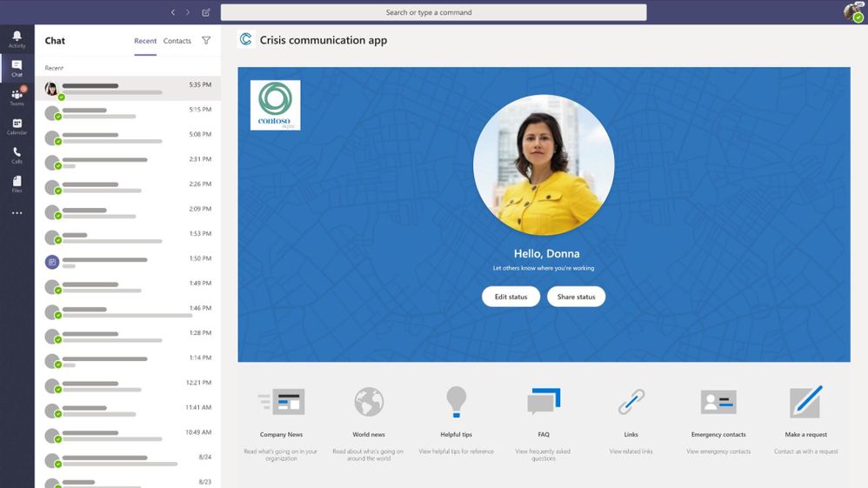Open the chat from 10:49 AM
This screenshot has width=868, height=488.
128,436
